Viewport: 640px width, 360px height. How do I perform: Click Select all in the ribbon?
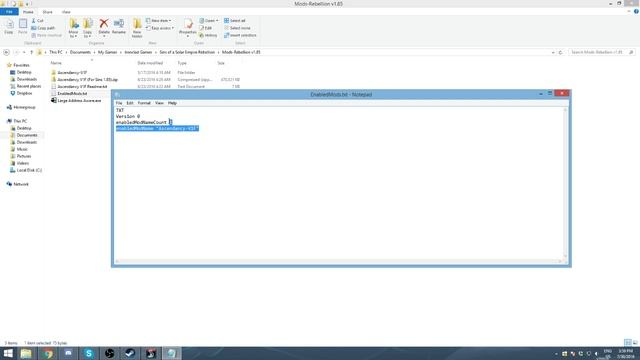tap(235, 20)
